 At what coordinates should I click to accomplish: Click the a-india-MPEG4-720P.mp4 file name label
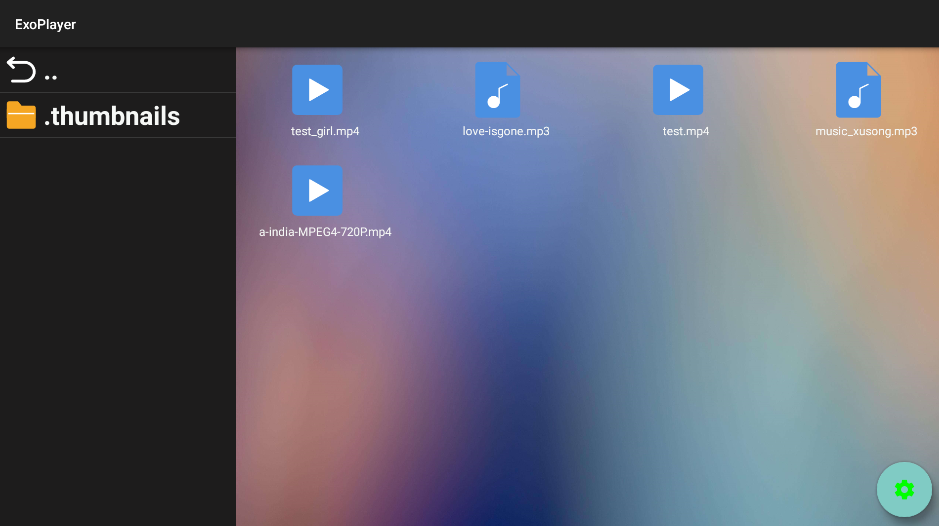[x=325, y=232]
